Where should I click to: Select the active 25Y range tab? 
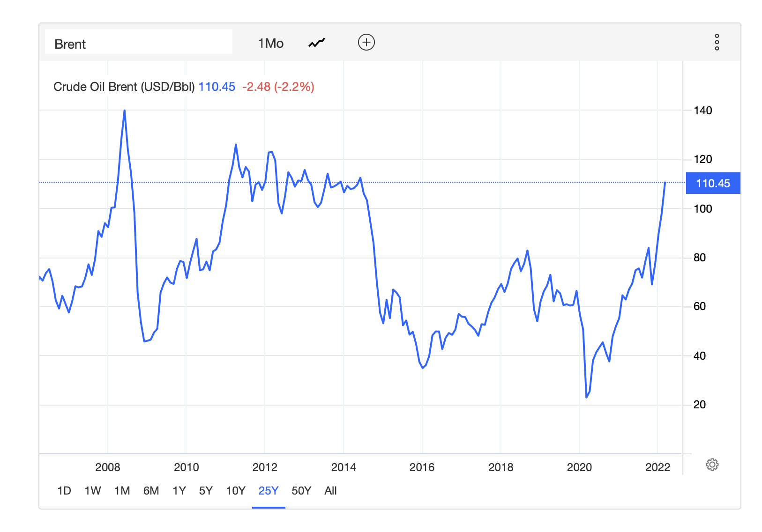click(x=269, y=491)
